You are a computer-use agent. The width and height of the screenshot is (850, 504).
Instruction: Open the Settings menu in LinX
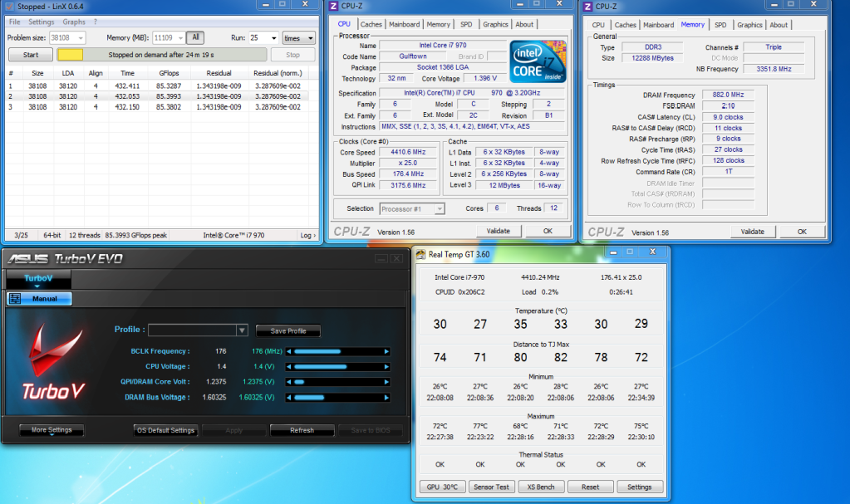42,22
